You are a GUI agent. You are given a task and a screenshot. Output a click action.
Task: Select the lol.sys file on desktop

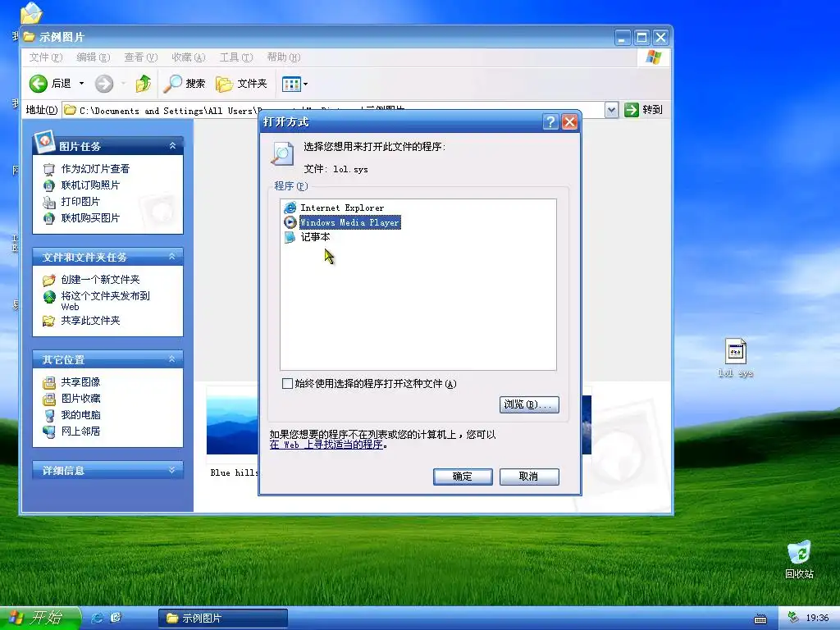click(736, 358)
